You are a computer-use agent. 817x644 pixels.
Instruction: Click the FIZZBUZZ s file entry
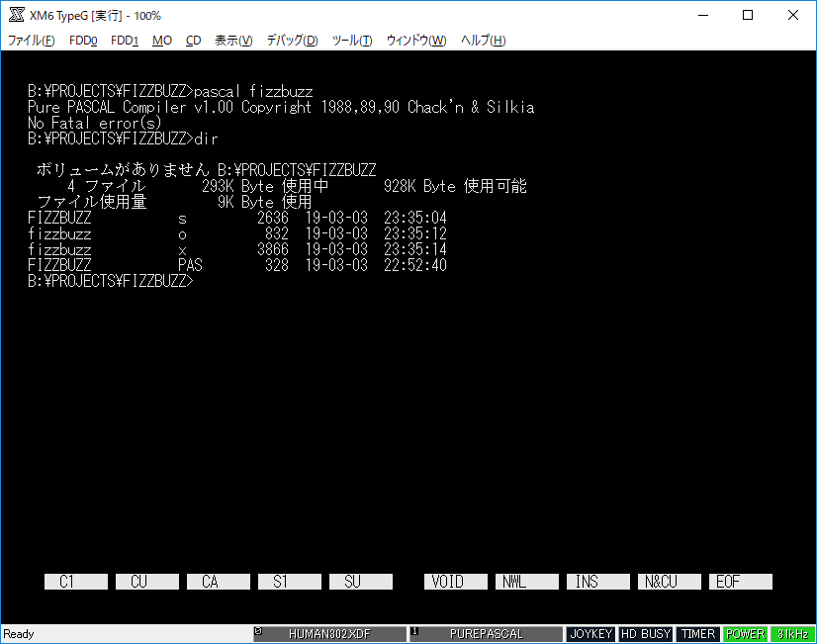[237, 218]
